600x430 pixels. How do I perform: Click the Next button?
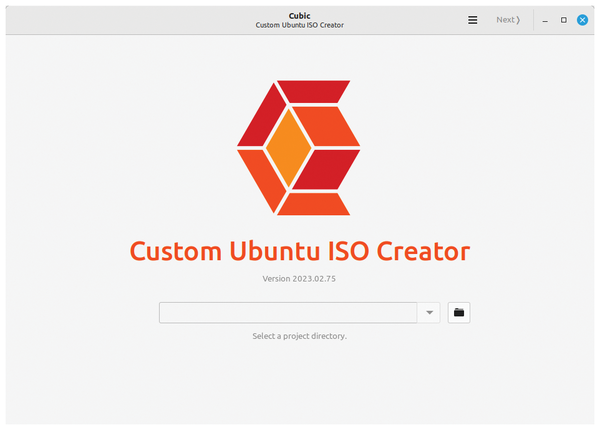[x=508, y=20]
